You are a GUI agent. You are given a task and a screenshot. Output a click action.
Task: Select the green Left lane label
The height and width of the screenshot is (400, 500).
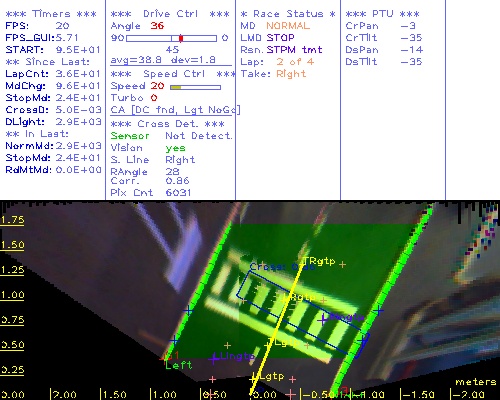pyautogui.click(x=179, y=365)
